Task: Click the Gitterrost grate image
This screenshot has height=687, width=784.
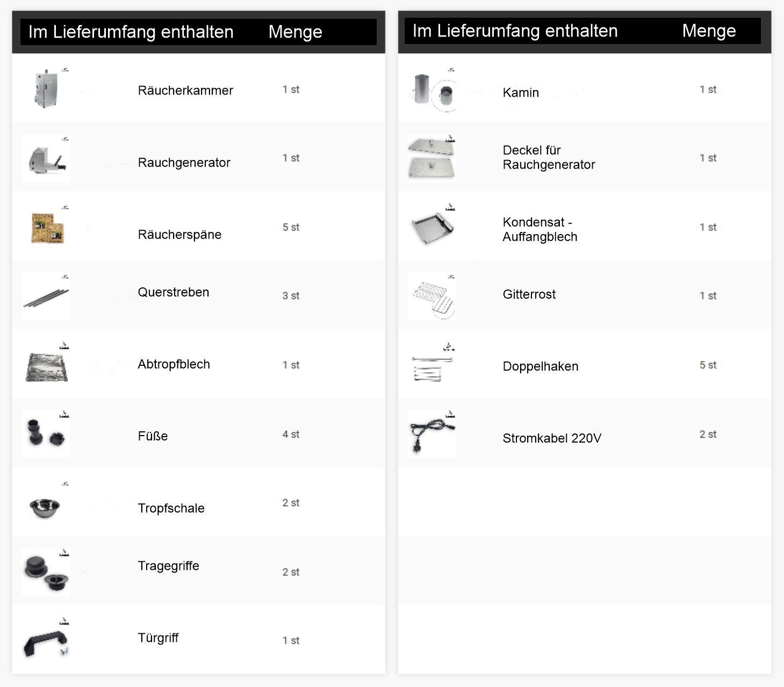Action: (x=432, y=296)
